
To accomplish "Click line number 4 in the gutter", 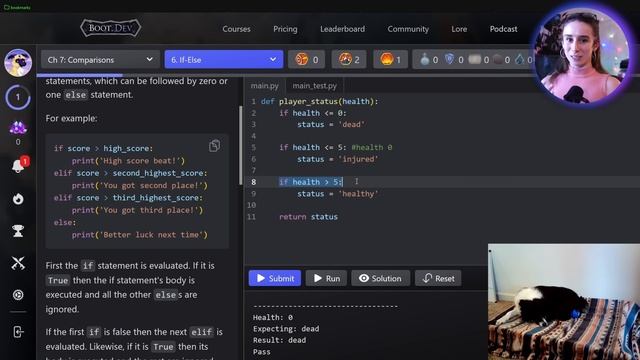I will click(x=253, y=136).
